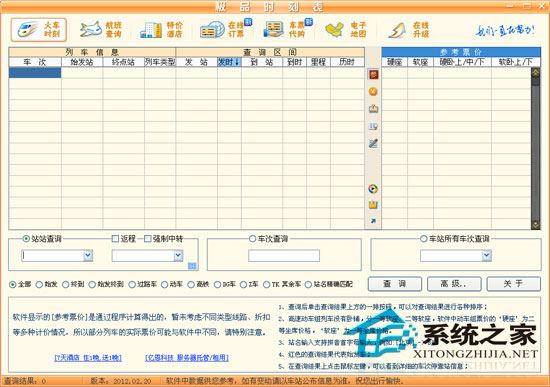
Task: Click the departure station text field
Action: [x=53, y=255]
